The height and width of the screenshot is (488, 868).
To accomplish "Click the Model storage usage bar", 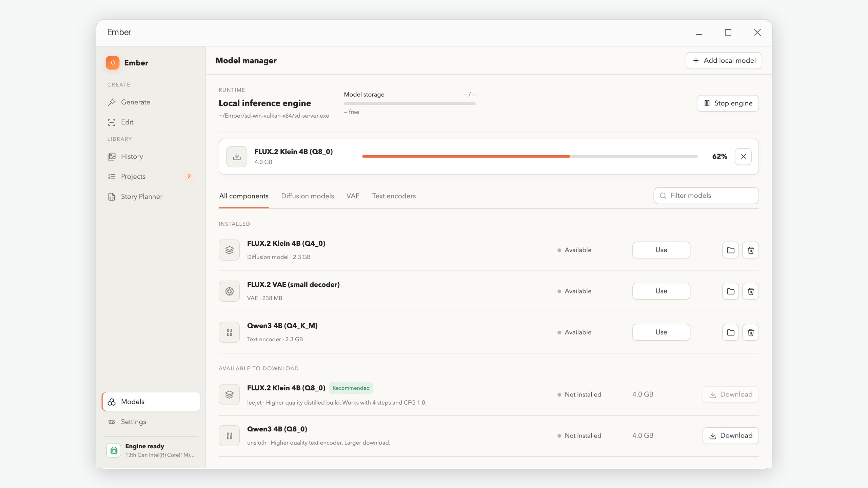I will [410, 104].
